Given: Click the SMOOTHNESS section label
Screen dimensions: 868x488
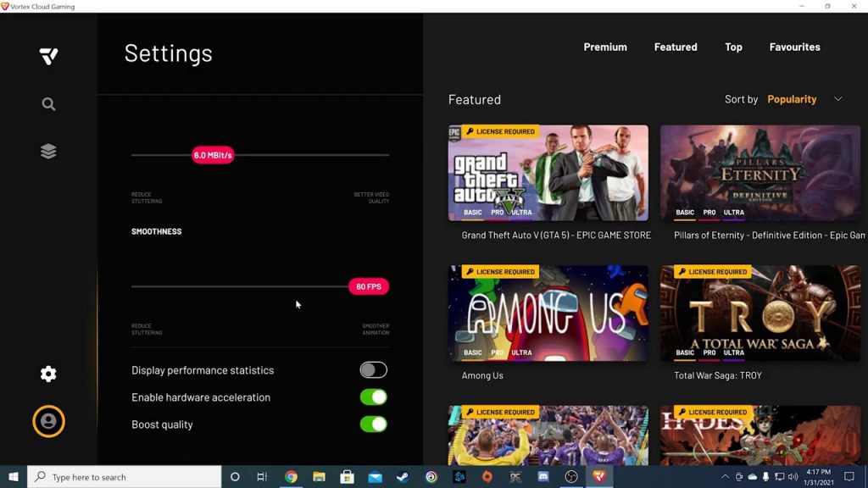Looking at the screenshot, I should (157, 231).
